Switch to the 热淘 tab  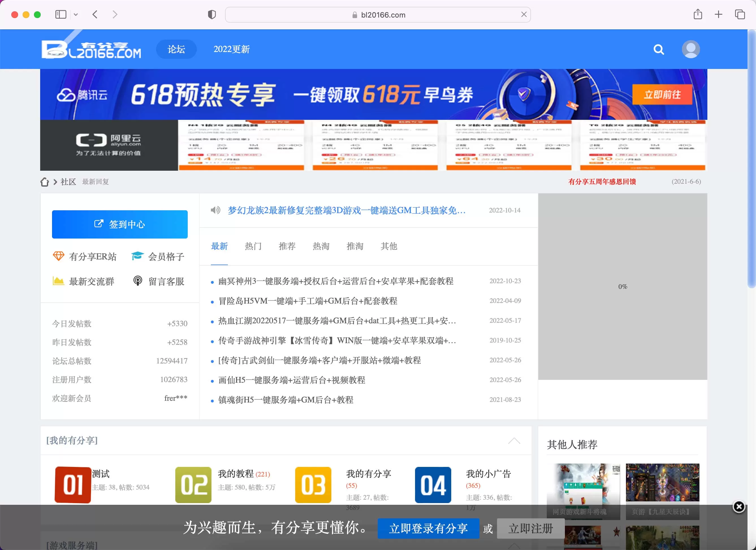(321, 246)
